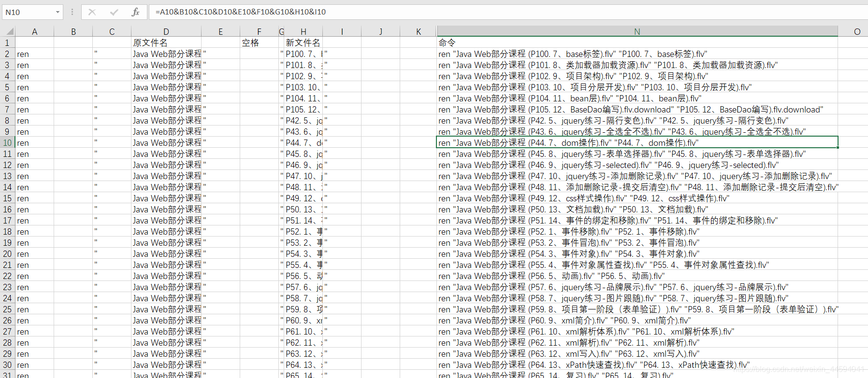The width and height of the screenshot is (868, 378).
Task: Click the command cell for 事件的绑定和移除.flv
Action: click(637, 221)
